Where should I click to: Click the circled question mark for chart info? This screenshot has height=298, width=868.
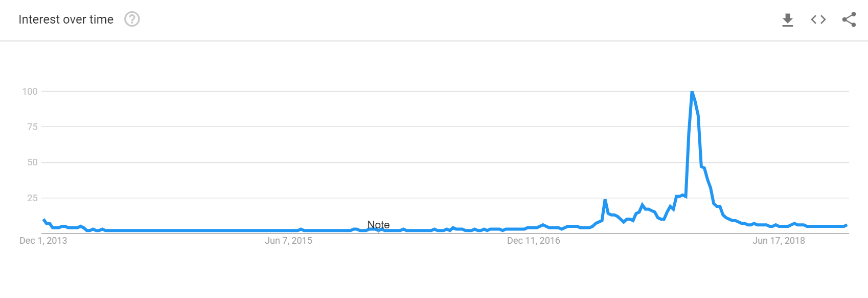(x=132, y=19)
